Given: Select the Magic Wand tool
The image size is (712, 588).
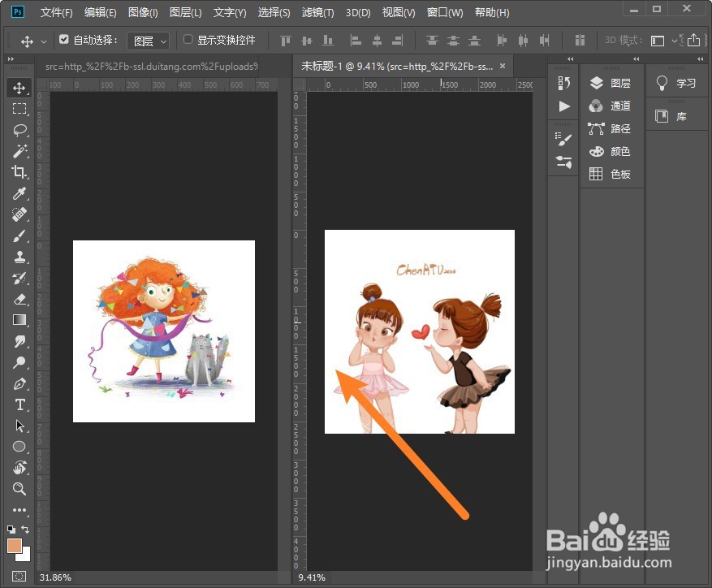Looking at the screenshot, I should [19, 151].
